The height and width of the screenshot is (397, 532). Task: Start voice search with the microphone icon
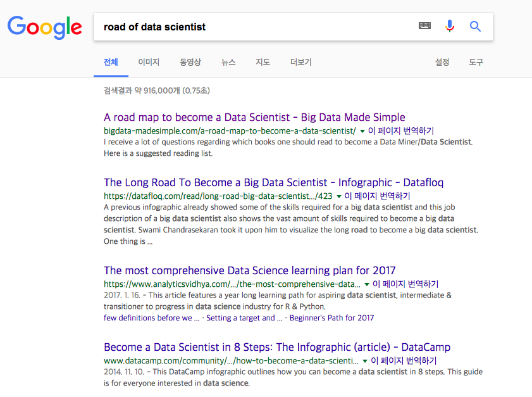(450, 25)
